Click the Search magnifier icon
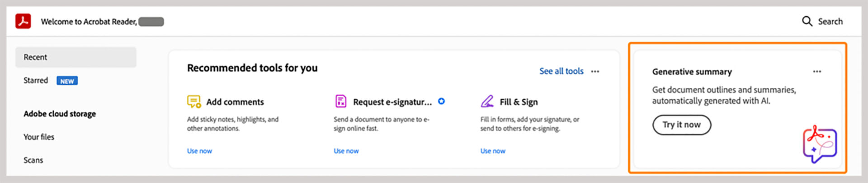Screen dimensions: 868x183 [x=807, y=21]
